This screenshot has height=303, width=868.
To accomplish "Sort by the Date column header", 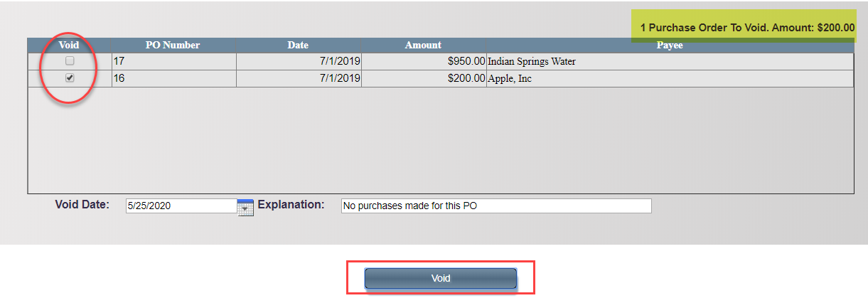I will [x=297, y=45].
